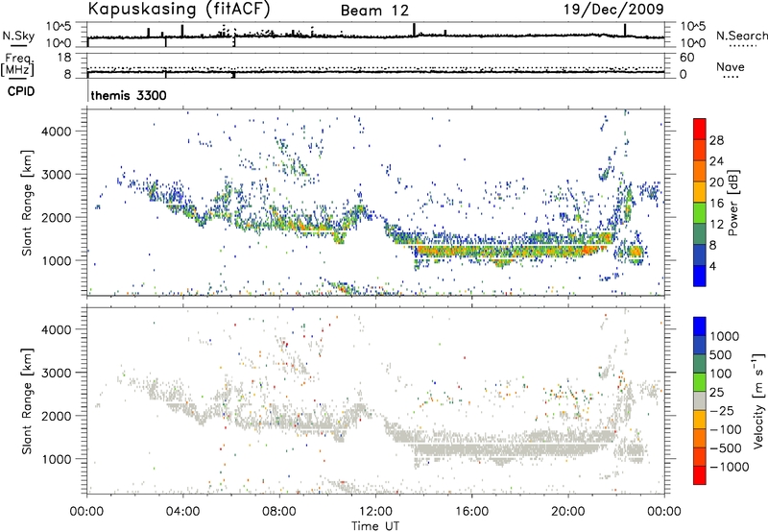Click the Power [dB] colorbar title
Image resolution: width=768 pixels, height=532 pixels.
(732, 203)
